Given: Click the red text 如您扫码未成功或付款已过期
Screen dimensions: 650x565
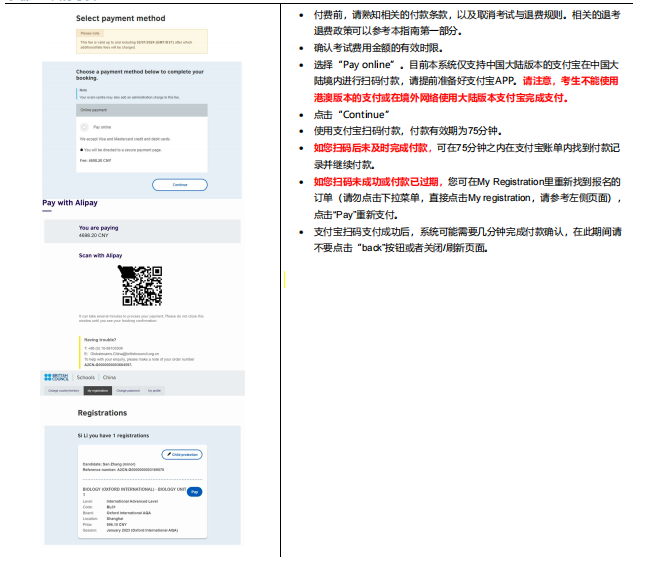Looking at the screenshot, I should pos(376,182).
